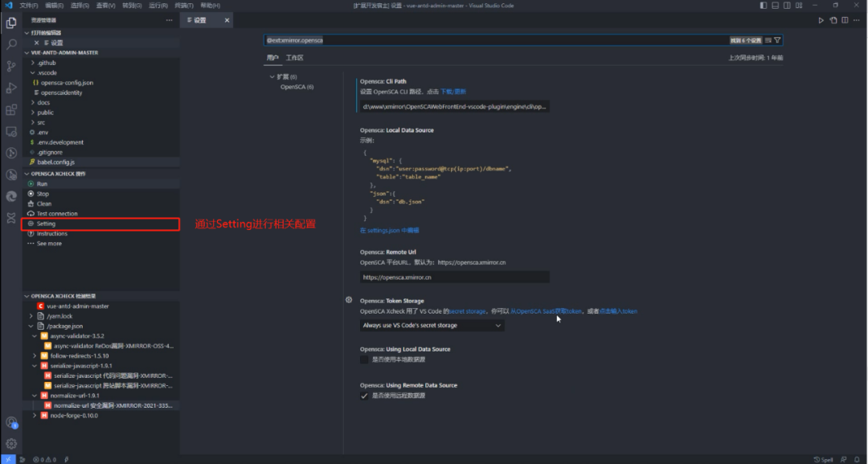This screenshot has height=464, width=868.
Task: Close the 设置 editor tab
Action: point(227,20)
